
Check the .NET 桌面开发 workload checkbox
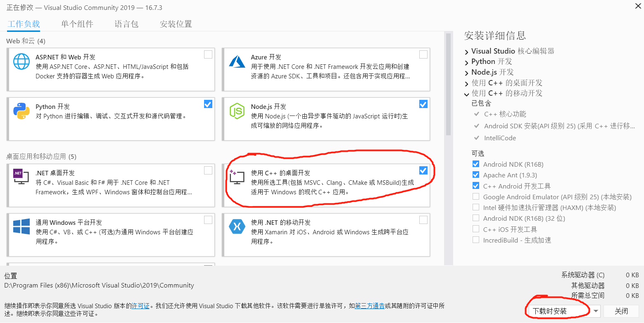click(208, 170)
